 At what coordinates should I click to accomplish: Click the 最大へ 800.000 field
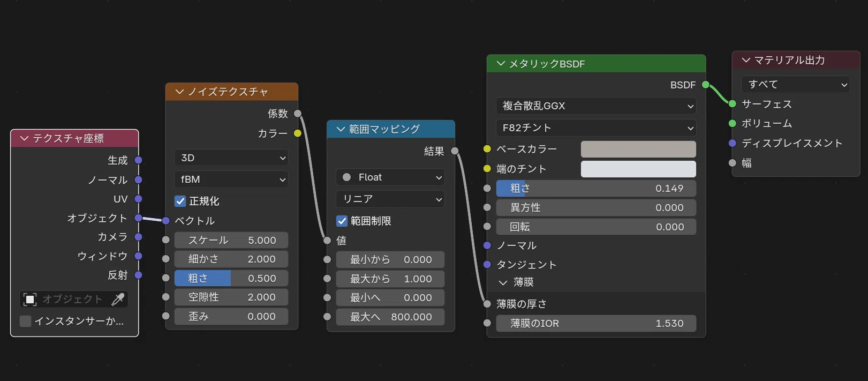pyautogui.click(x=390, y=317)
